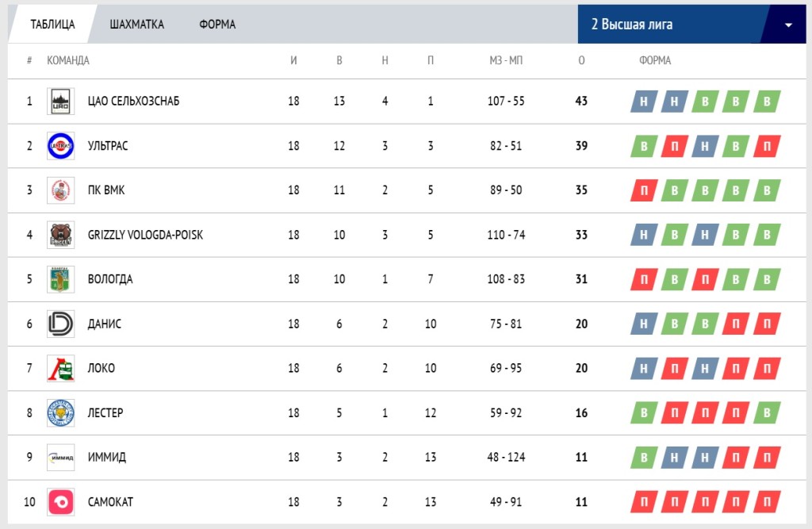
Task: Open the ПК ВМК team crest
Action: (x=60, y=190)
